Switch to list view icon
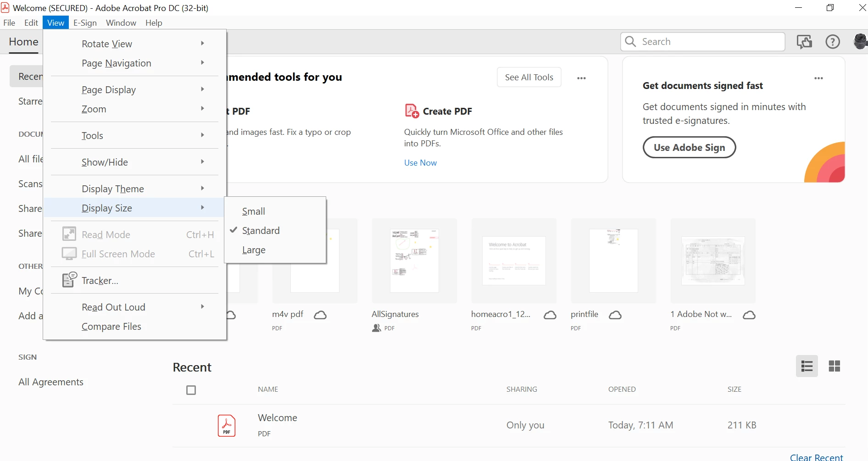The width and height of the screenshot is (868, 461). point(807,366)
